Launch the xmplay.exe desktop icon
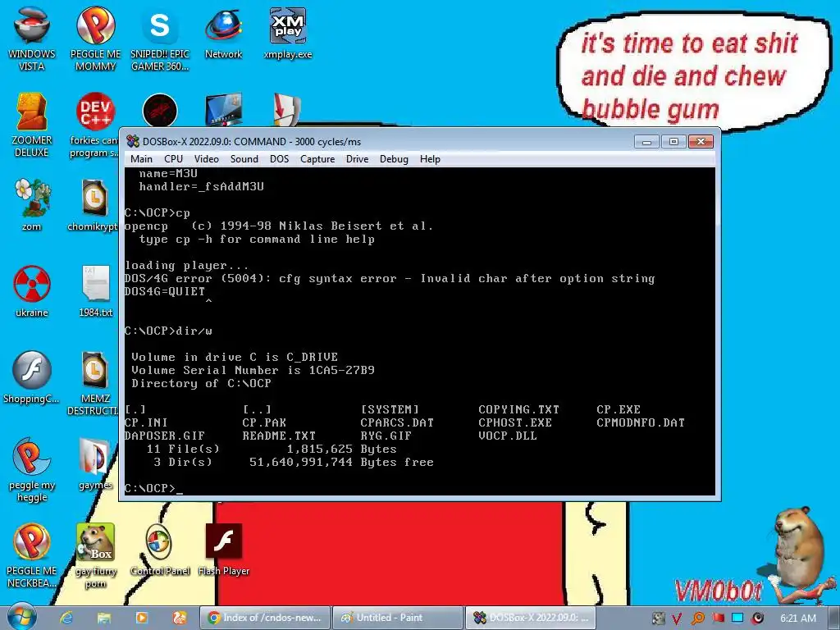The image size is (840, 630). (x=288, y=33)
